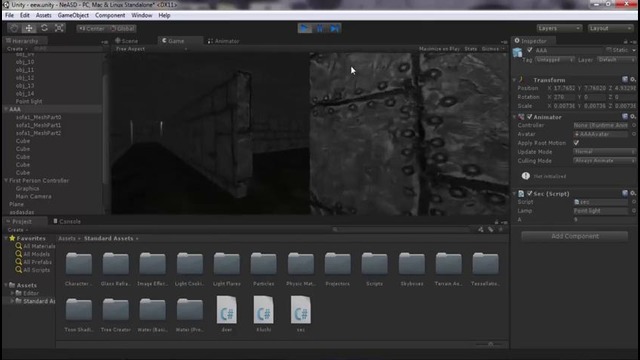Viewport: 640px width, 360px height.
Task: Select sofa1_MeshPart0 in Hierarchy
Action: (38, 117)
